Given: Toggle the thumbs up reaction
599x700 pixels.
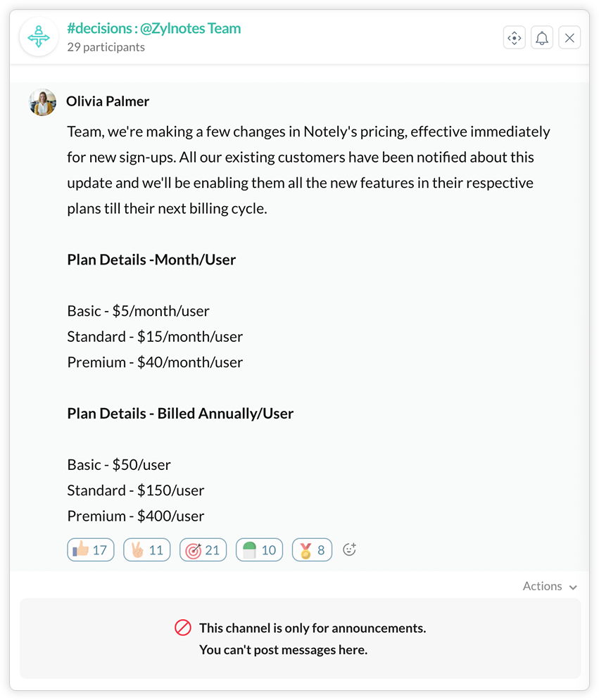Looking at the screenshot, I should [91, 550].
